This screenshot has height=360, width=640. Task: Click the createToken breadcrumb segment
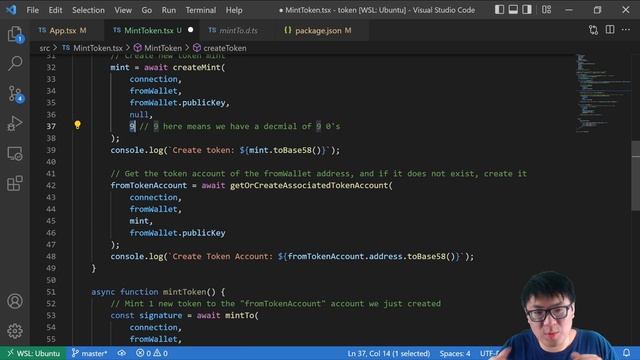(x=220, y=48)
